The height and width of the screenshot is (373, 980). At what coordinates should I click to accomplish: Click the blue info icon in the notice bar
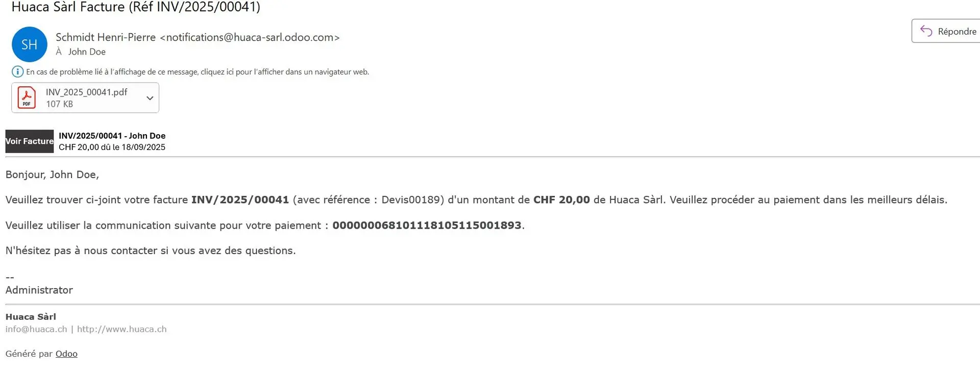click(17, 72)
